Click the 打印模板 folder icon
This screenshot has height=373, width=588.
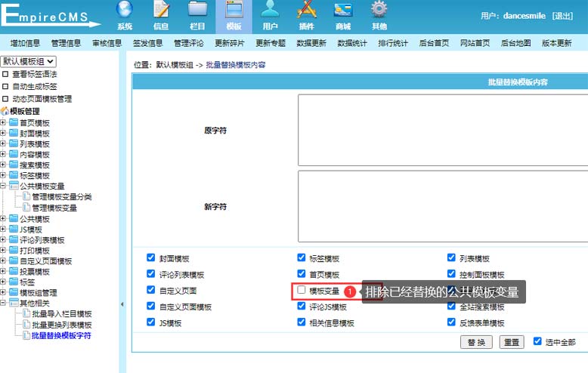[x=14, y=250]
